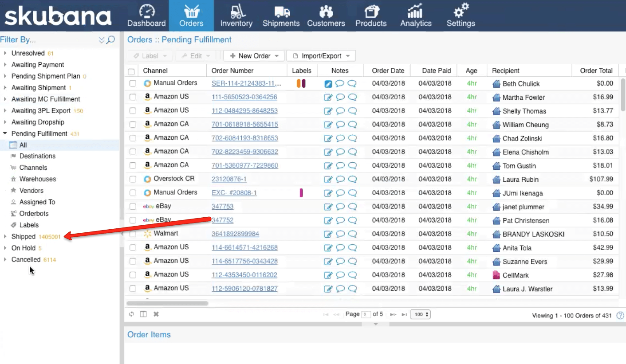
Task: Expand the Unresolved filter
Action: click(5, 53)
